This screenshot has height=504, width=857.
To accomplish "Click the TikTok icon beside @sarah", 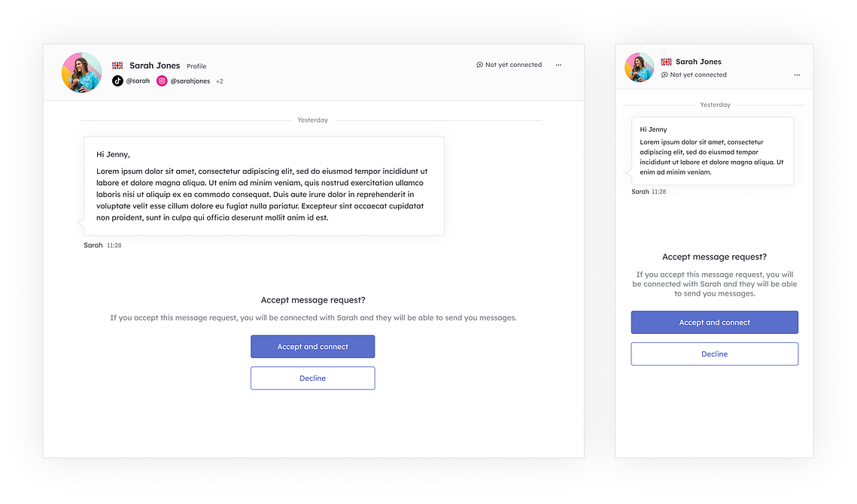I will click(117, 81).
